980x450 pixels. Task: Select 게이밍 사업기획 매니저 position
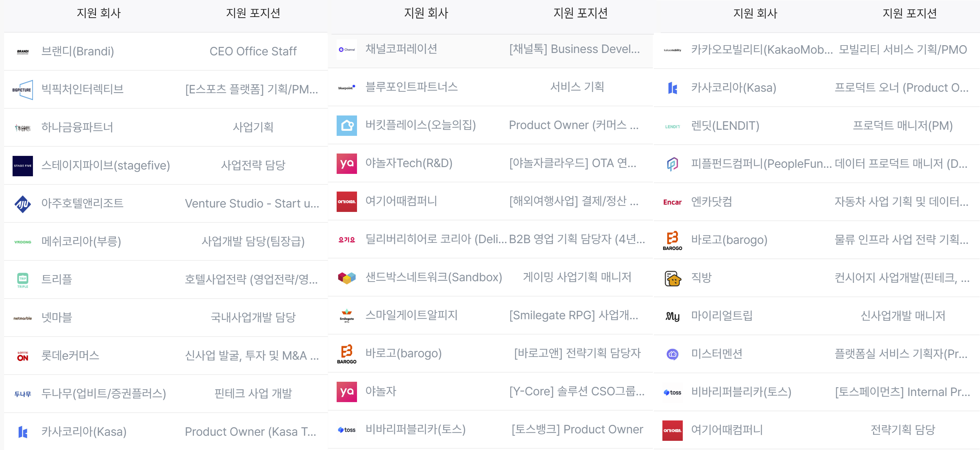577,277
